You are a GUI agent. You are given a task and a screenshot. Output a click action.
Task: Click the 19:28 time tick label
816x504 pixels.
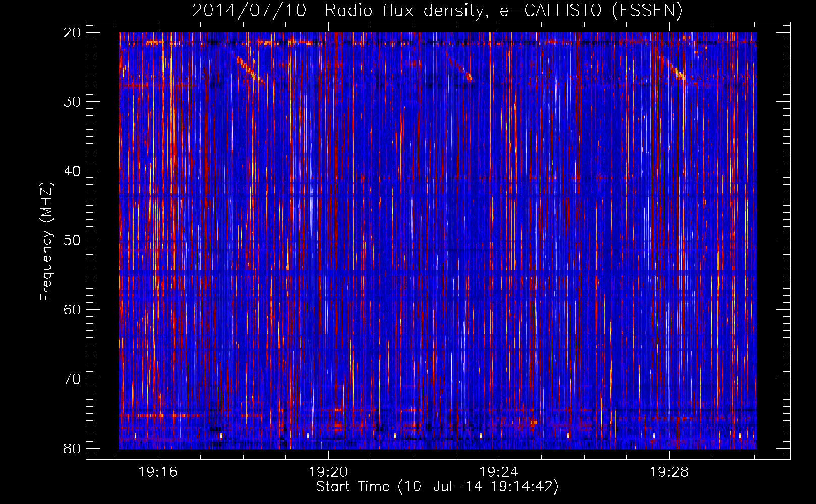[669, 472]
